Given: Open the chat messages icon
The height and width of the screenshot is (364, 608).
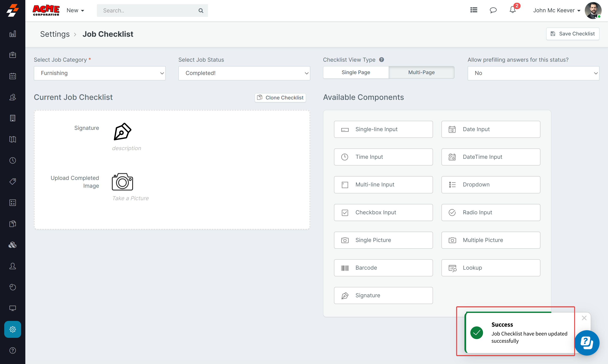Looking at the screenshot, I should [x=493, y=10].
